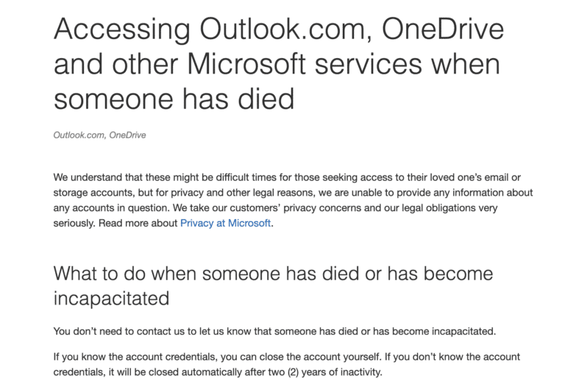565x392 pixels.
Task: Click paragraph starting 'If you know the account credentials'
Action: (x=286, y=364)
